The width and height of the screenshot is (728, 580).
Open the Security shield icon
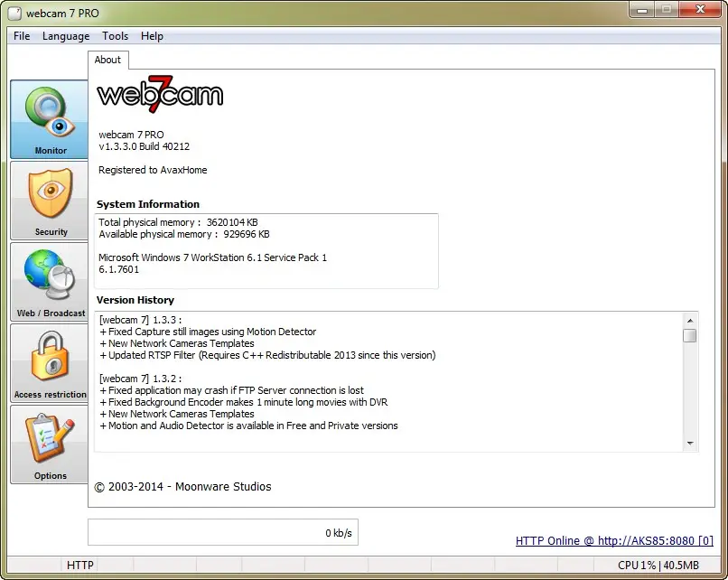click(x=49, y=201)
